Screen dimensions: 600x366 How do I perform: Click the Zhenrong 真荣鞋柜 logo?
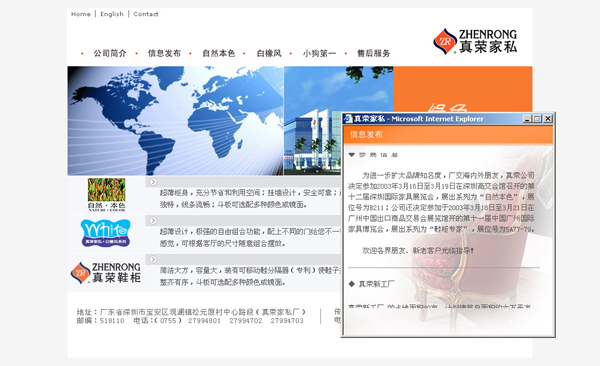pyautogui.click(x=106, y=273)
